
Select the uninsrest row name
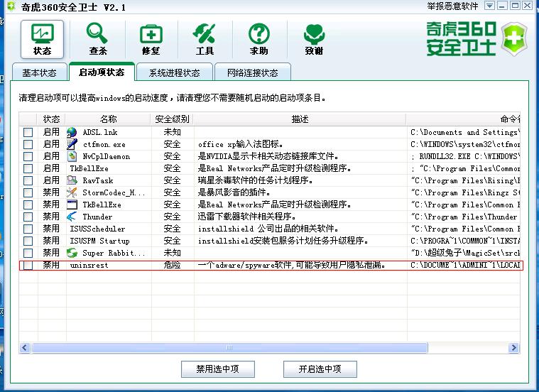89,265
